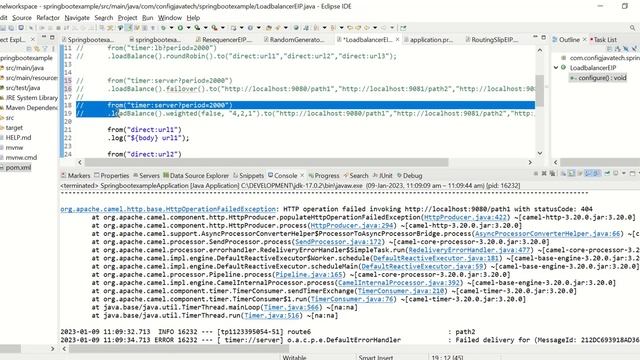Open the Data Source Explorer tab
Screen dimensions: 640x360
tap(196, 176)
